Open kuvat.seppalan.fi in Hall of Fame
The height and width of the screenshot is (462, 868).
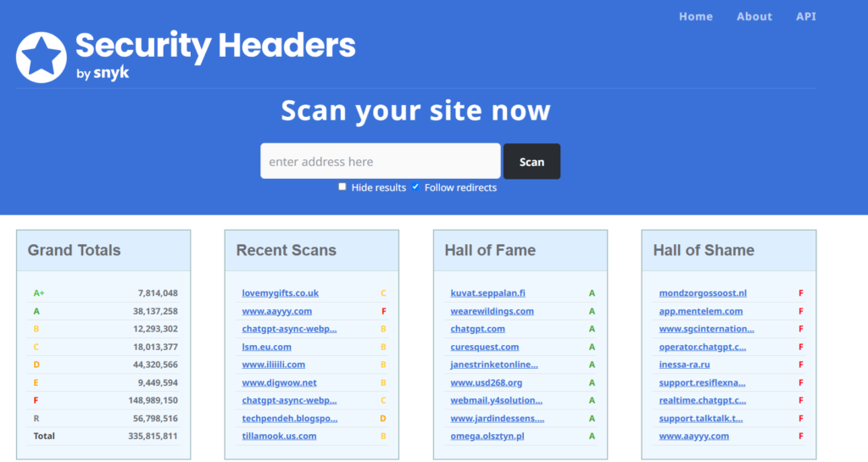coord(487,293)
